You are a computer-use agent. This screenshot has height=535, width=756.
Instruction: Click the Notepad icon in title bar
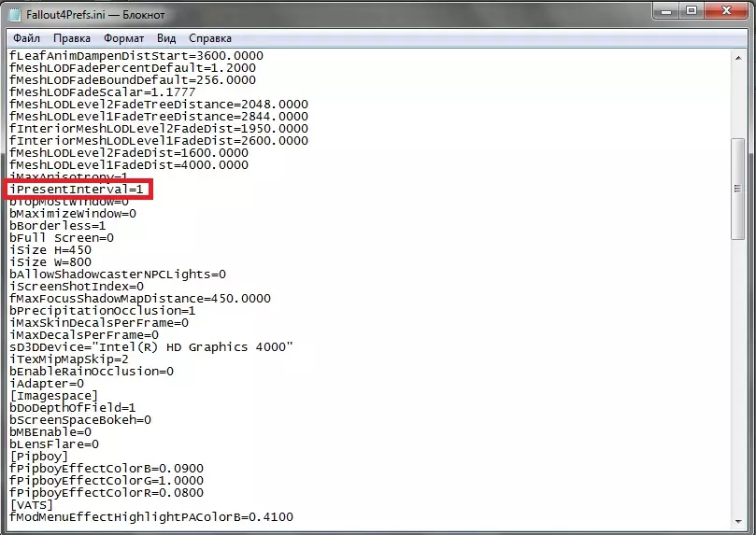point(15,14)
